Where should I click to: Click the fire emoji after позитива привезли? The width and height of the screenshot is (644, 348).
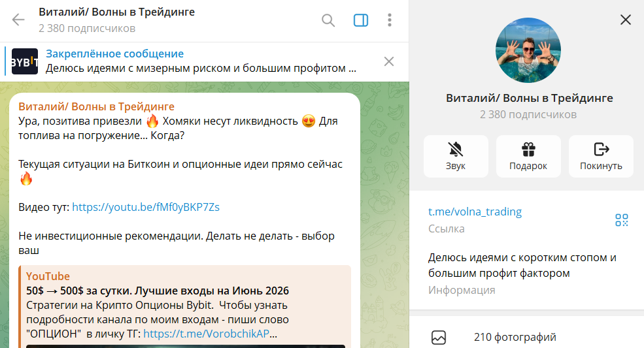[152, 121]
